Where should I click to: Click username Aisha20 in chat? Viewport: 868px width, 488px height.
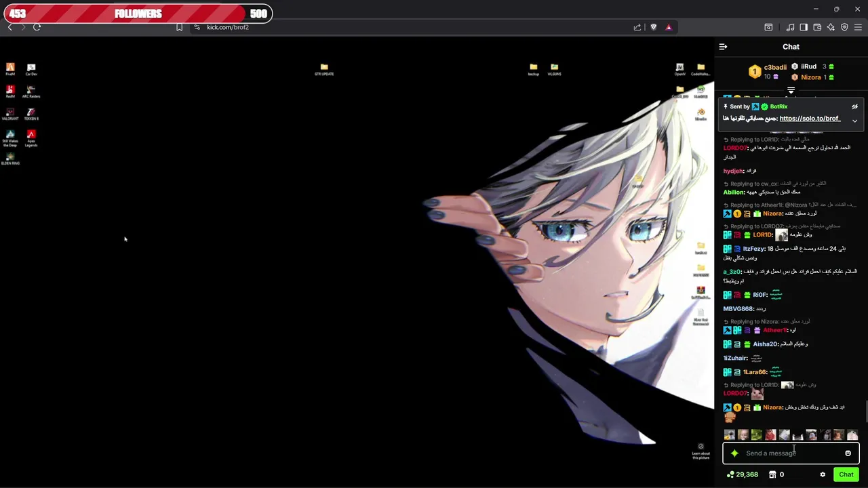(765, 344)
